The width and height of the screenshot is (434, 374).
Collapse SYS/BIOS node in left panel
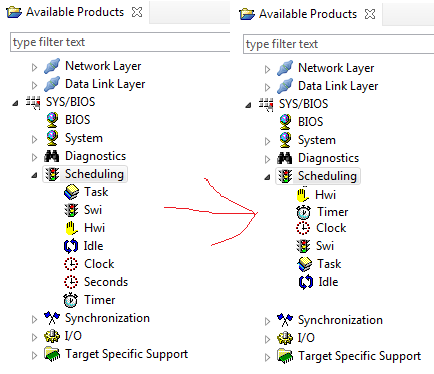coord(15,103)
